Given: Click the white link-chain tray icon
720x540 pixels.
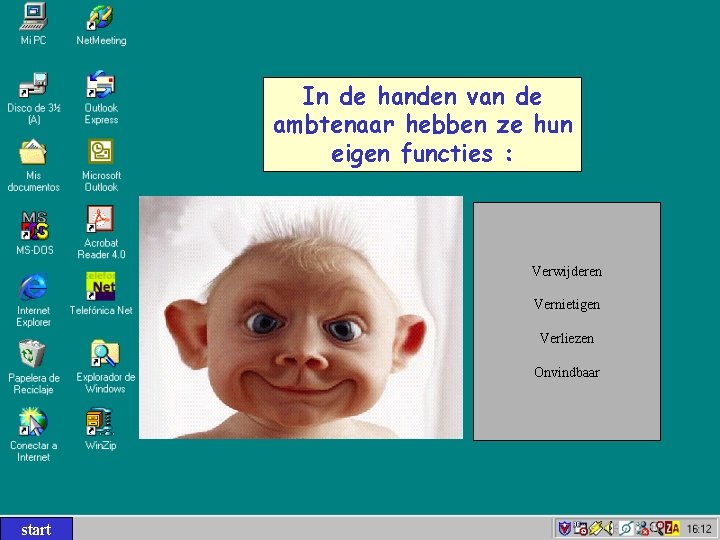Looking at the screenshot, I should tap(626, 529).
